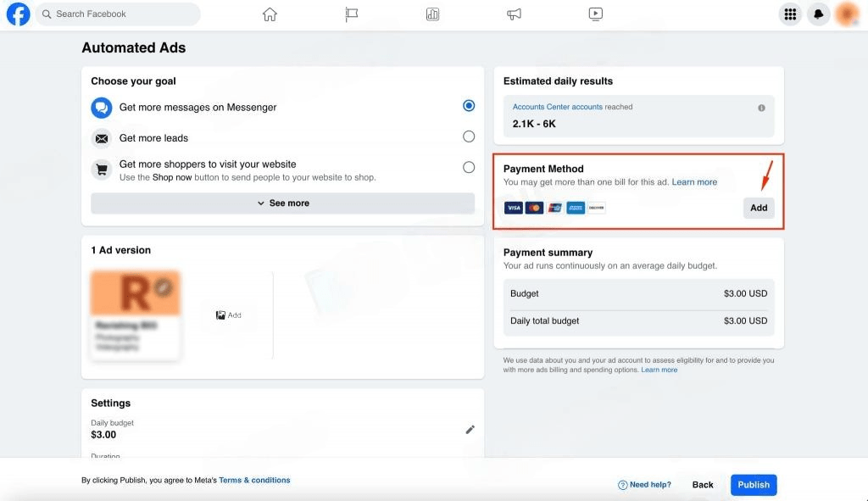Click the leads envelope icon
The width and height of the screenshot is (868, 501).
click(102, 138)
